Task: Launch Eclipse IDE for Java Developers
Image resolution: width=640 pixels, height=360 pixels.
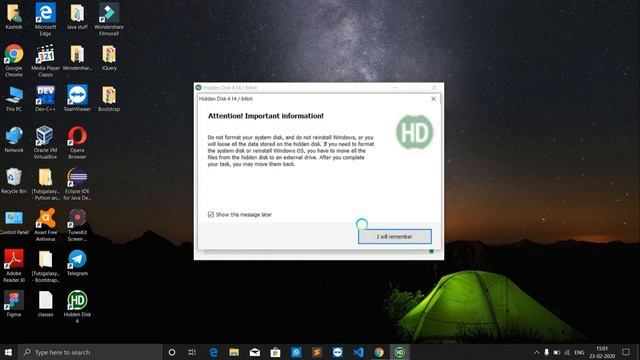Action: (x=77, y=184)
